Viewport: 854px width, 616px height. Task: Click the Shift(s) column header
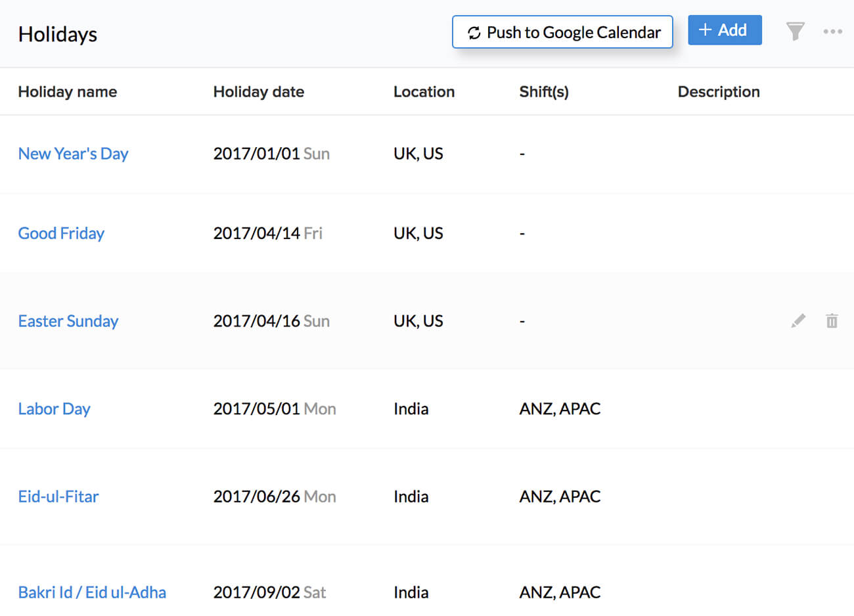tap(543, 92)
